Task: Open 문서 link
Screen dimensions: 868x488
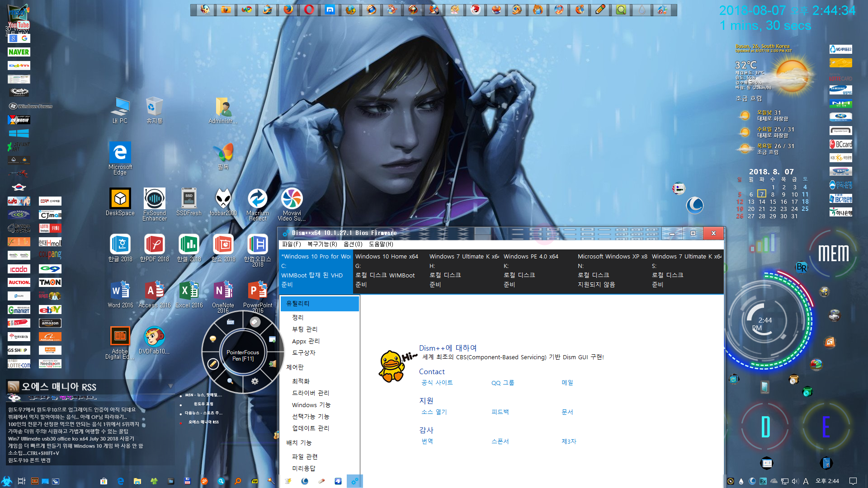Action: tap(567, 412)
